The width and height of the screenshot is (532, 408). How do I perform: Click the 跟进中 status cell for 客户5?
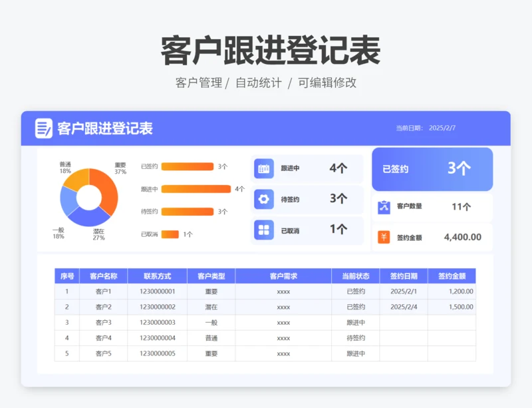click(356, 353)
